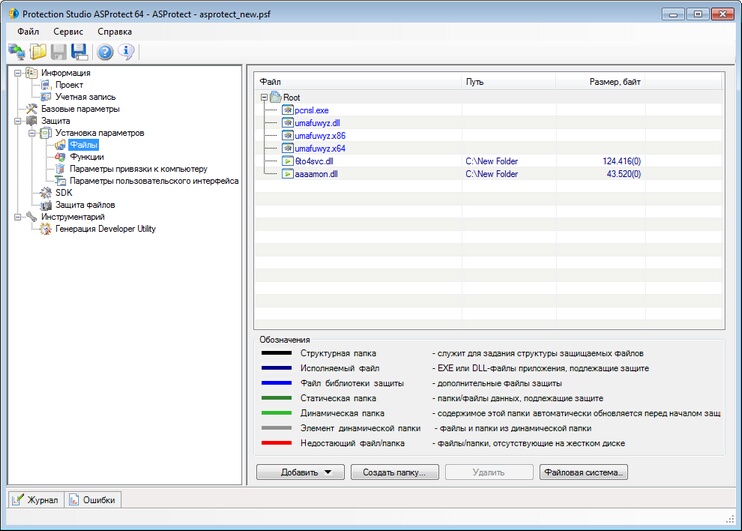Open the Добавить dropdown button
Image resolution: width=742 pixels, height=531 pixels.
pyautogui.click(x=300, y=472)
